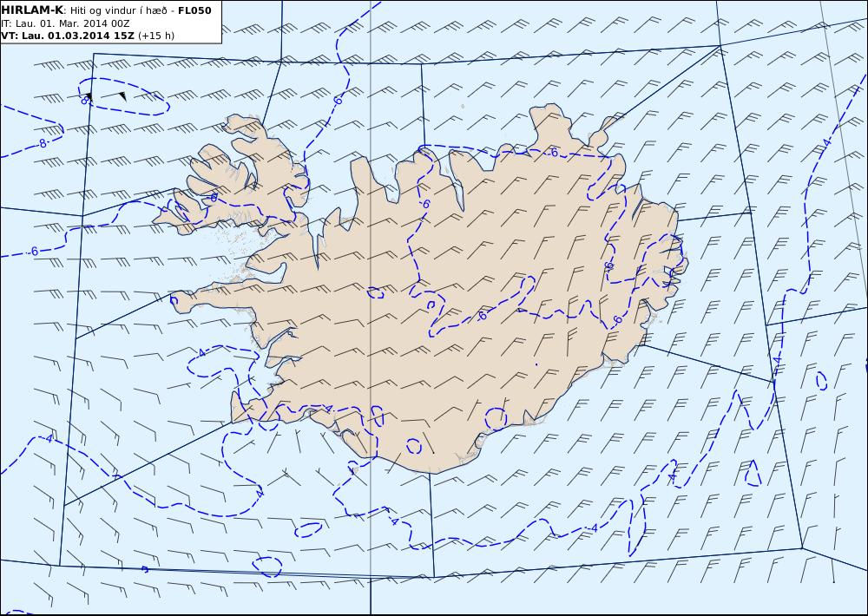868x616 pixels.
Task: Click the -8 label beside the black pennants
Action: coord(85,100)
